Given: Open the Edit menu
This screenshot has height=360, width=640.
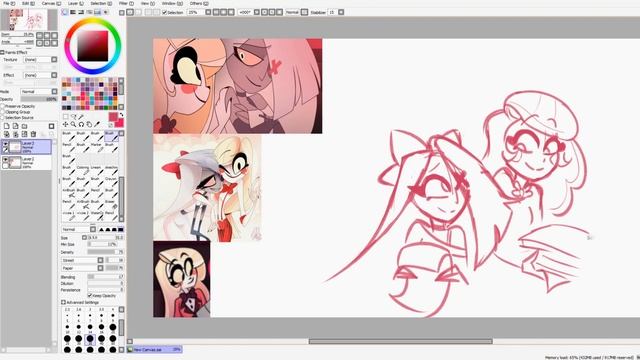Looking at the screenshot, I should [x=28, y=3].
